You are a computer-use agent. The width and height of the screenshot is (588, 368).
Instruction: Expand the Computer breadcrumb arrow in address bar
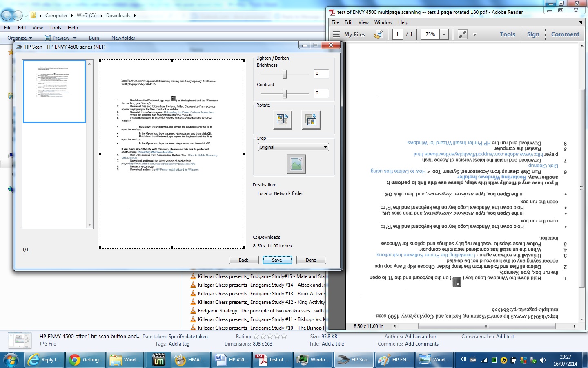tap(72, 16)
